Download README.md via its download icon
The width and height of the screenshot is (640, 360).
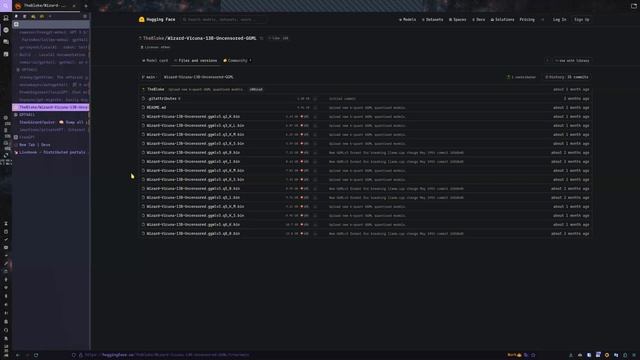pyautogui.click(x=315, y=108)
